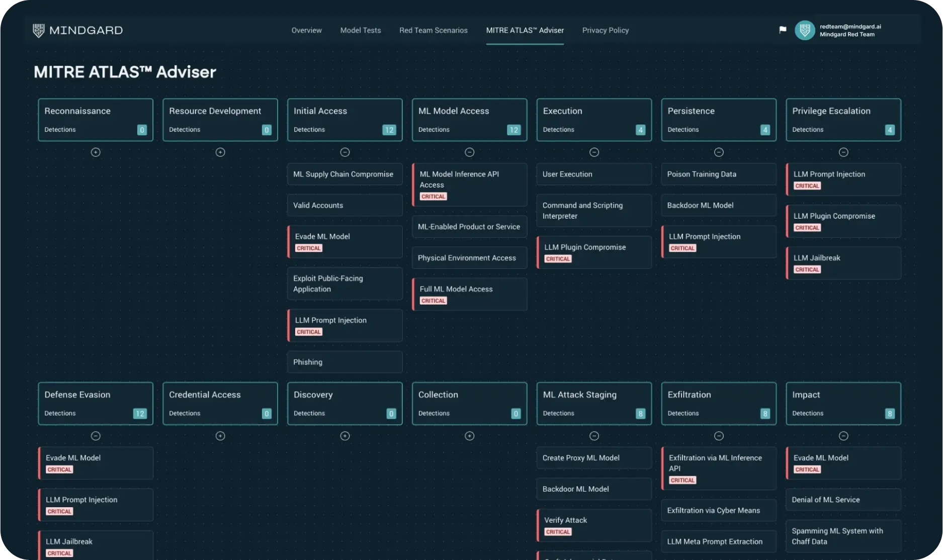Open LLM Plugin Compromise under Execution
Screen dimensions: 943x560
click(x=594, y=252)
